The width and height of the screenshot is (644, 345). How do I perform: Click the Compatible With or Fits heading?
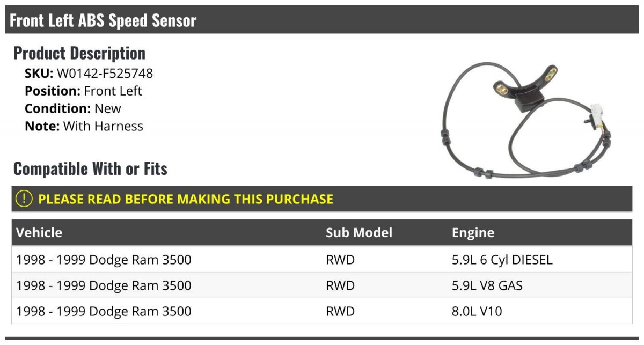[x=90, y=168]
